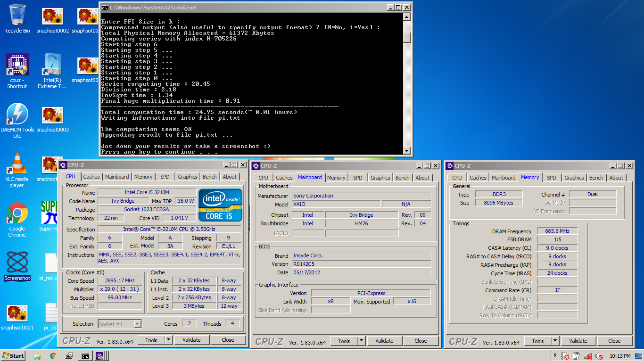The image size is (644, 362).
Task: Open the CPU tab in middle CPU-Z window
Action: pyautogui.click(x=264, y=178)
